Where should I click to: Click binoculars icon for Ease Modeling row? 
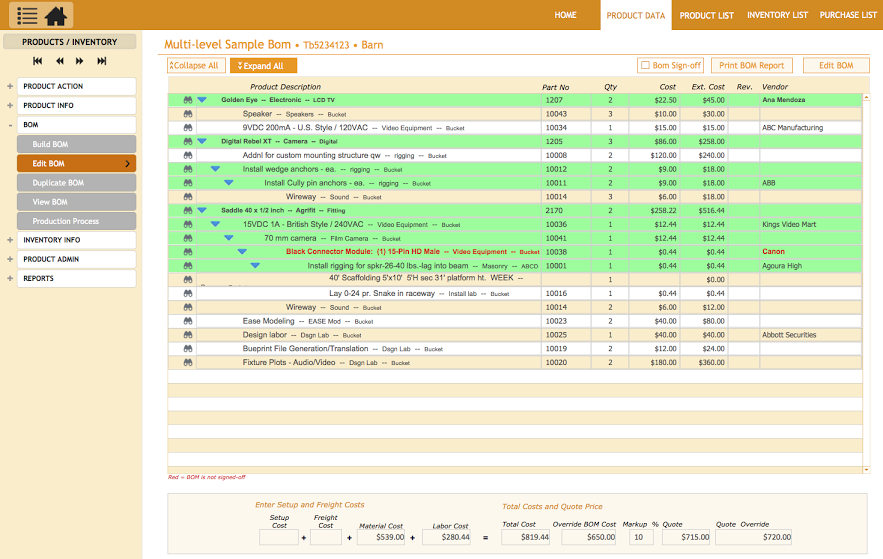[x=188, y=321]
